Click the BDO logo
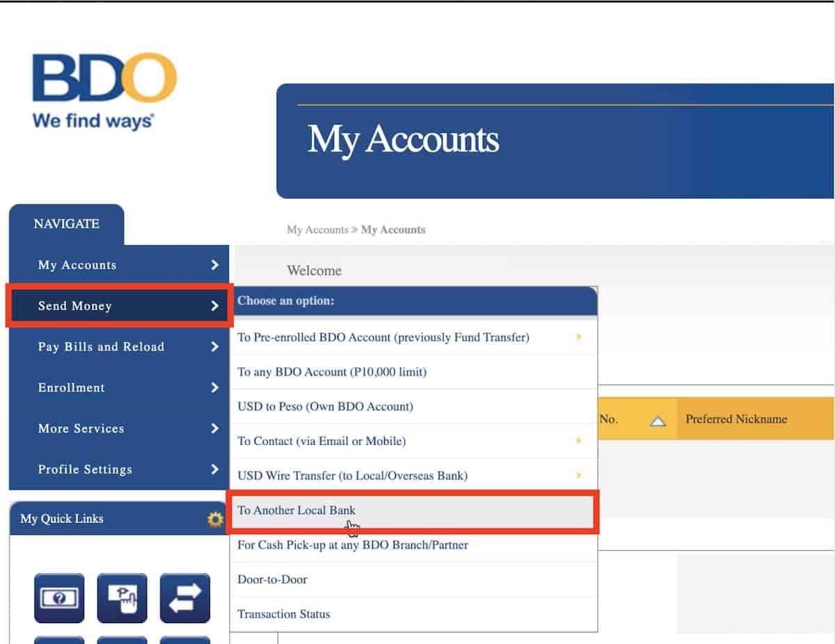This screenshot has height=644, width=835. click(104, 90)
